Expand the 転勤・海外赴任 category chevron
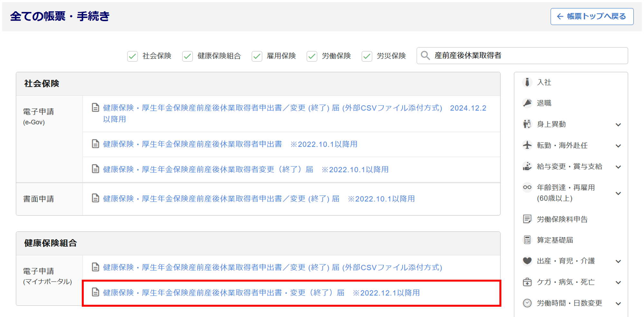The height and width of the screenshot is (317, 644). pyautogui.click(x=618, y=146)
